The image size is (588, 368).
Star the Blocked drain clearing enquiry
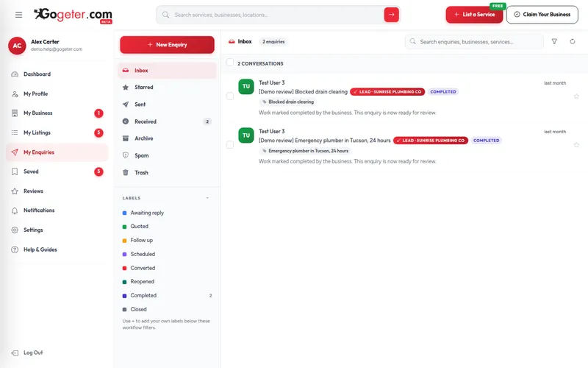pyautogui.click(x=576, y=96)
